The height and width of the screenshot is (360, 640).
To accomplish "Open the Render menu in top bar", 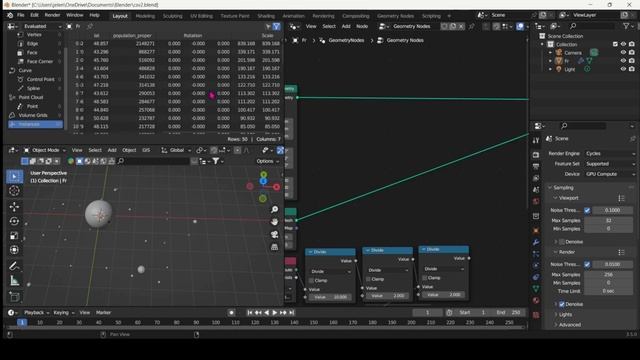I will click(x=52, y=15).
